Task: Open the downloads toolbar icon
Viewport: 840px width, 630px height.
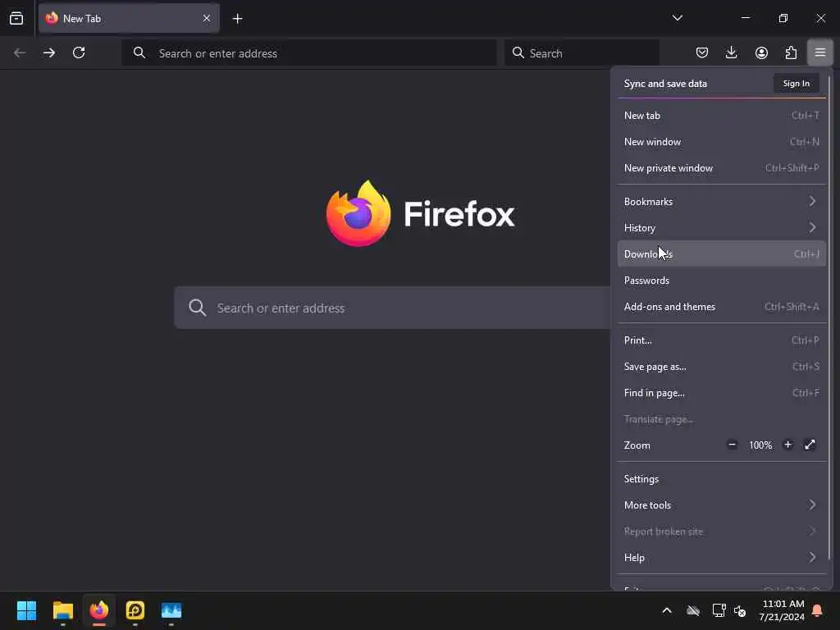Action: click(731, 52)
